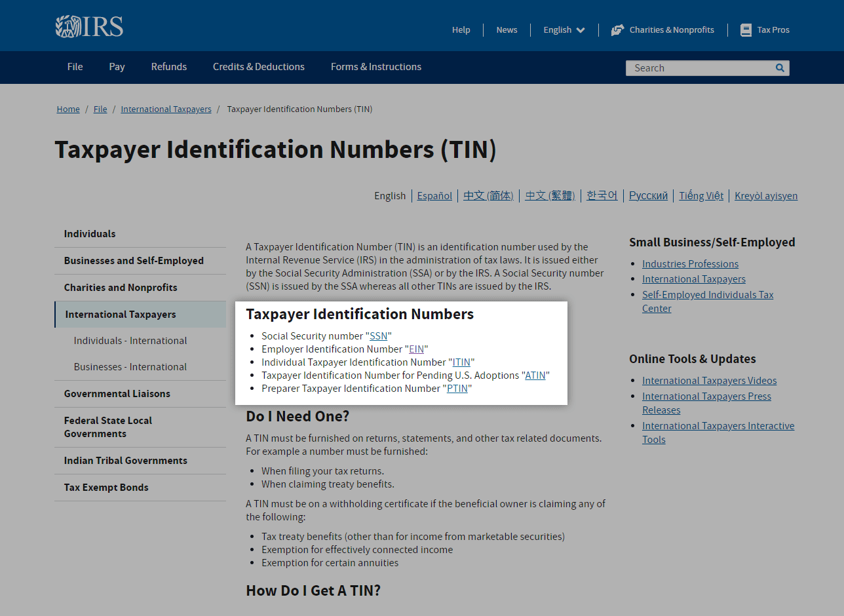This screenshot has height=616, width=844.
Task: Select Indian Tribal Governments in sidebar
Action: click(x=140, y=461)
